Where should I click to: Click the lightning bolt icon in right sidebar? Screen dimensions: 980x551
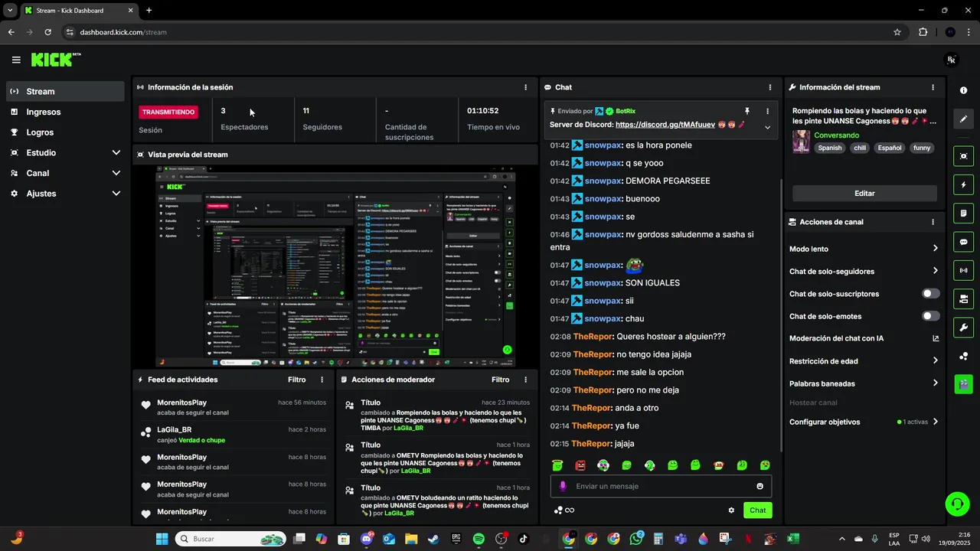(963, 184)
